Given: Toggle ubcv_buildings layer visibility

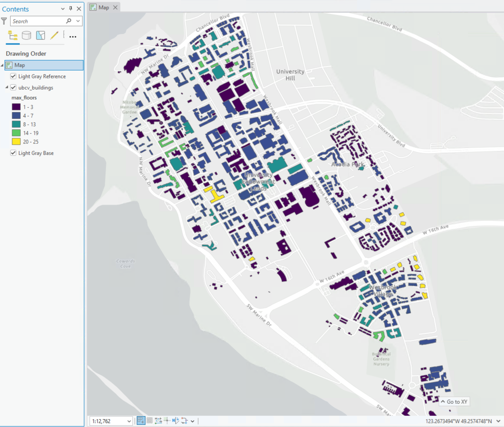Looking at the screenshot, I should [x=13, y=88].
